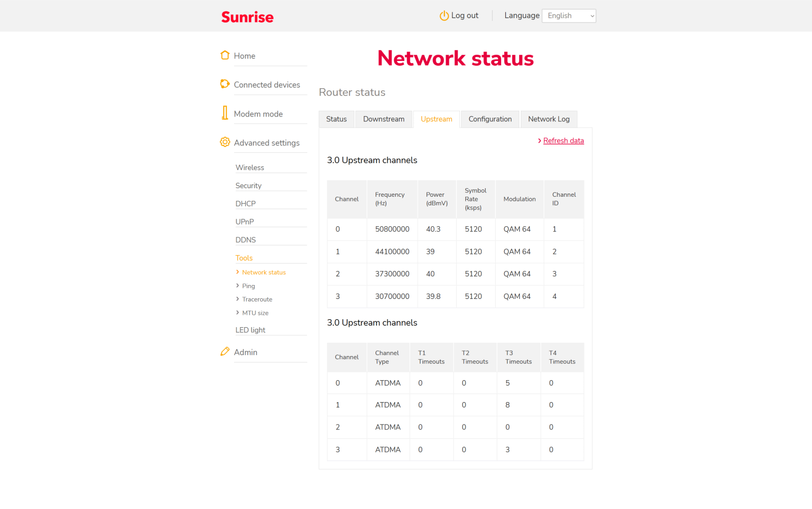Click the Language label
This screenshot has width=812, height=509.
pos(522,16)
